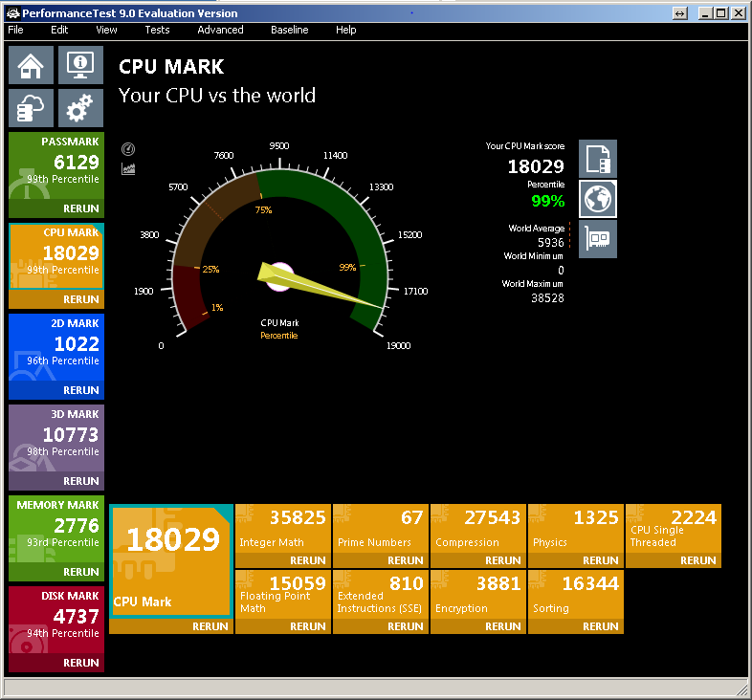Screen dimensions: 752x700
Task: Click the green 99% percentile value
Action: (x=547, y=201)
